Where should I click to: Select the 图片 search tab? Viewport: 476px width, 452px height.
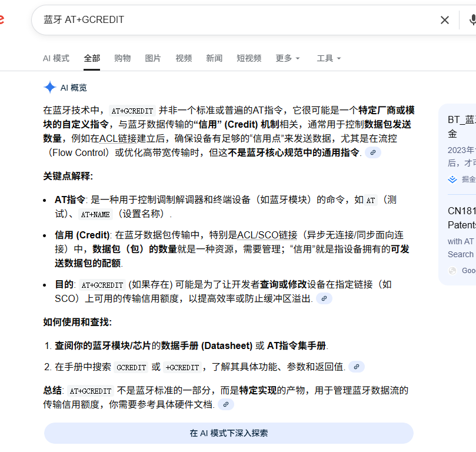click(x=153, y=58)
